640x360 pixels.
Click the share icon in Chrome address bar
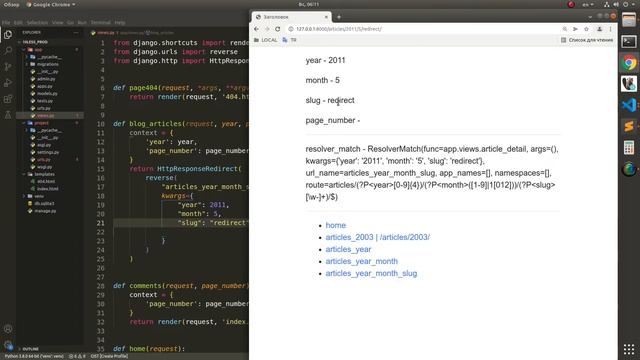(x=575, y=29)
